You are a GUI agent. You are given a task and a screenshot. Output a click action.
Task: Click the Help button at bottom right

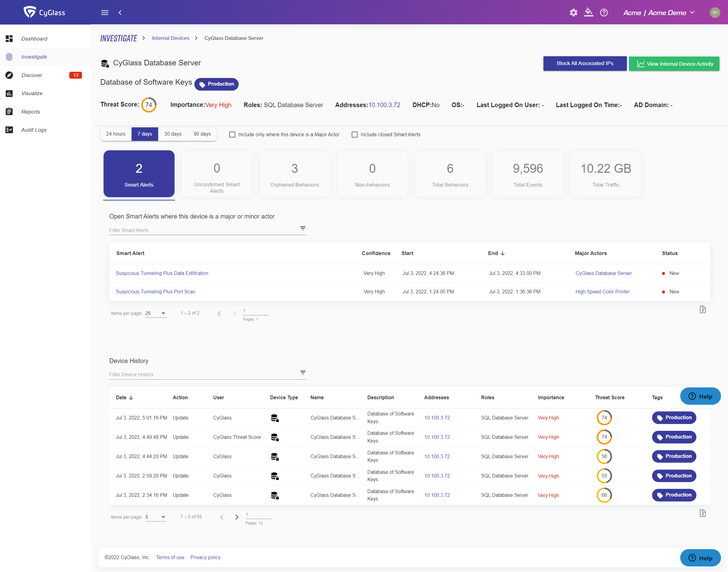[700, 558]
